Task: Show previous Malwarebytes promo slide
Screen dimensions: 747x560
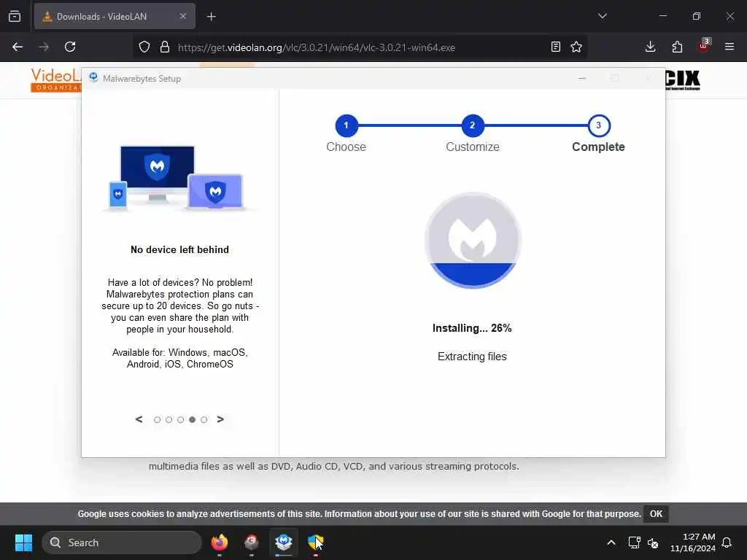Action: coord(139,419)
